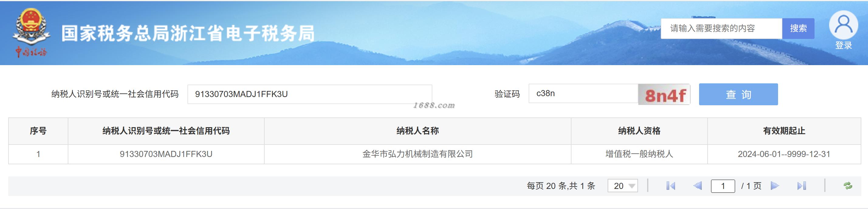
Task: Go to previous page arrow icon
Action: click(698, 186)
